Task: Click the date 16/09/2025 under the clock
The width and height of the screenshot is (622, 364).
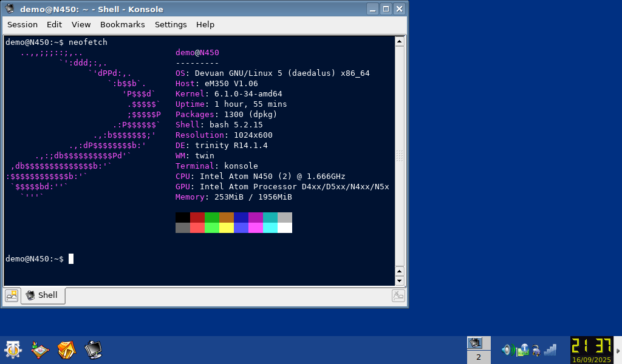Action: pyautogui.click(x=592, y=360)
